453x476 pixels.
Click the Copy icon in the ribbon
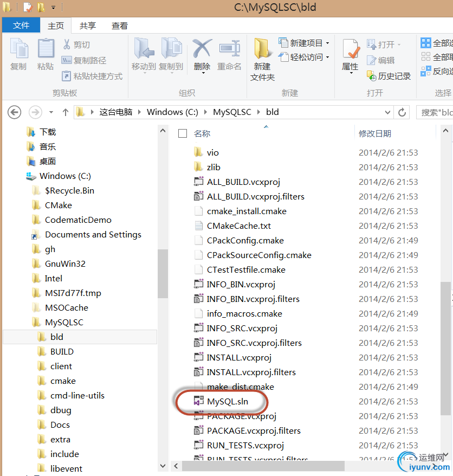[x=19, y=48]
